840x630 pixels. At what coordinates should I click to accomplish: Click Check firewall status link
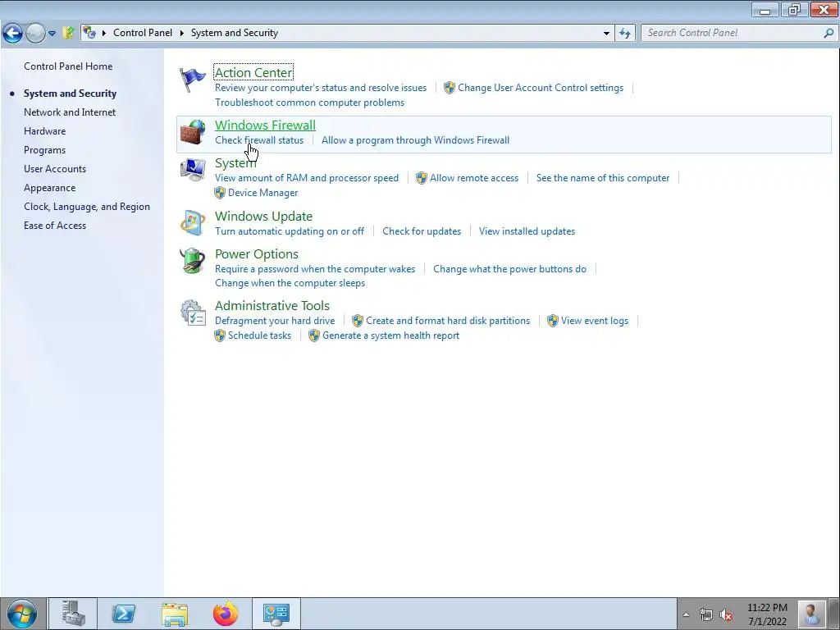(x=259, y=140)
